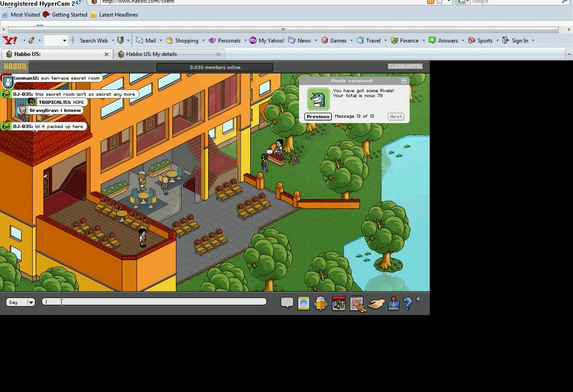Image resolution: width=573 pixels, height=392 pixels.
Task: Switch to Habbo US: My details tab
Action: click(169, 54)
